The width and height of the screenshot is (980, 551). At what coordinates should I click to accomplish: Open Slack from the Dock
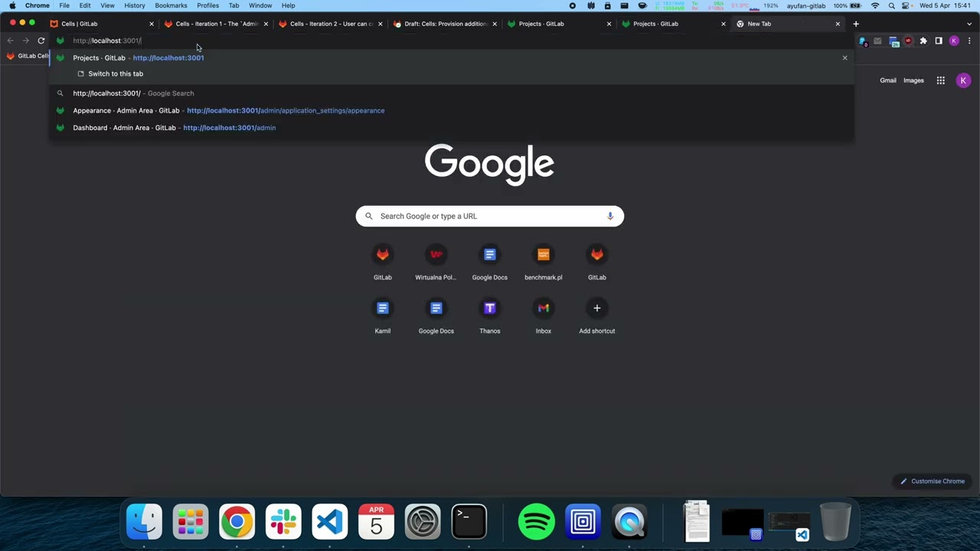coord(283,521)
